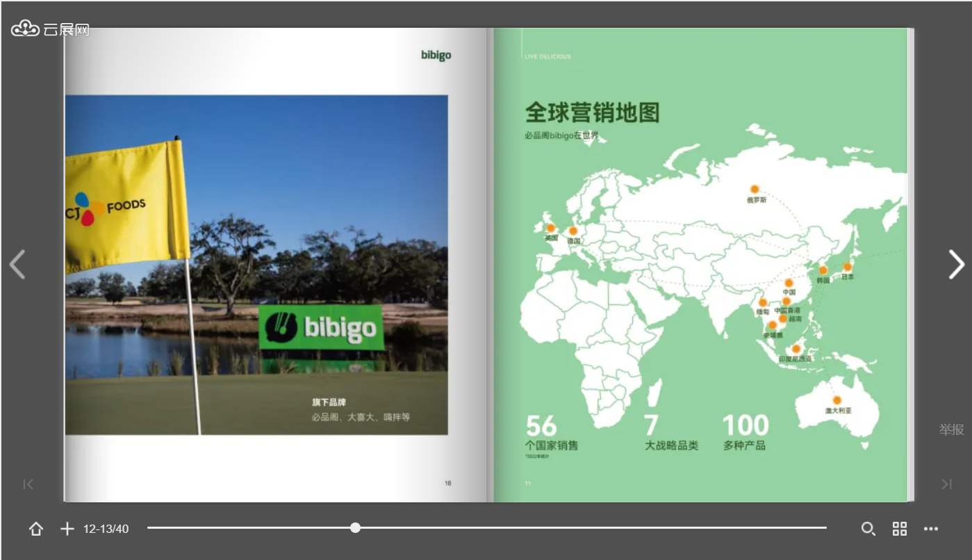This screenshot has height=560, width=972.
Task: Go to the next page spread
Action: [x=957, y=264]
